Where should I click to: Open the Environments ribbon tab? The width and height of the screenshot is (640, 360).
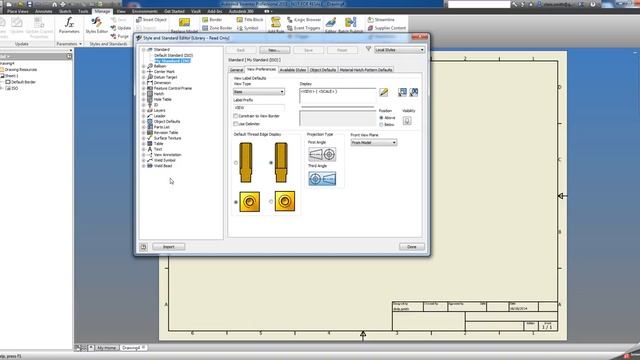pyautogui.click(x=145, y=11)
